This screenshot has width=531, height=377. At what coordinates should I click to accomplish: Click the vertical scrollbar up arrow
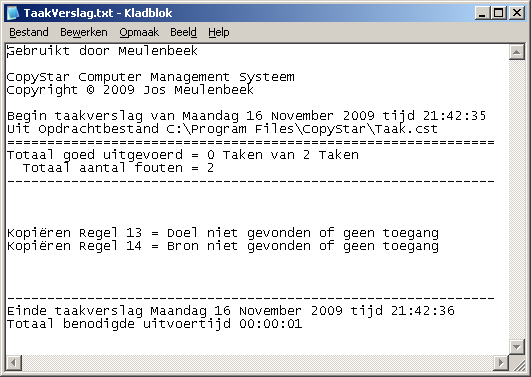coord(517,52)
